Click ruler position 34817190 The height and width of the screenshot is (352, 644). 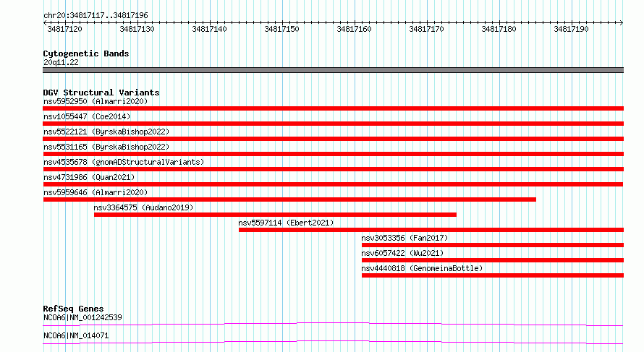click(x=571, y=29)
